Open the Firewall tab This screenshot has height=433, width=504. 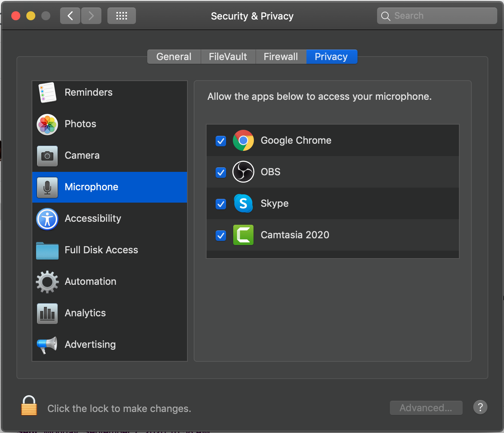pos(281,57)
